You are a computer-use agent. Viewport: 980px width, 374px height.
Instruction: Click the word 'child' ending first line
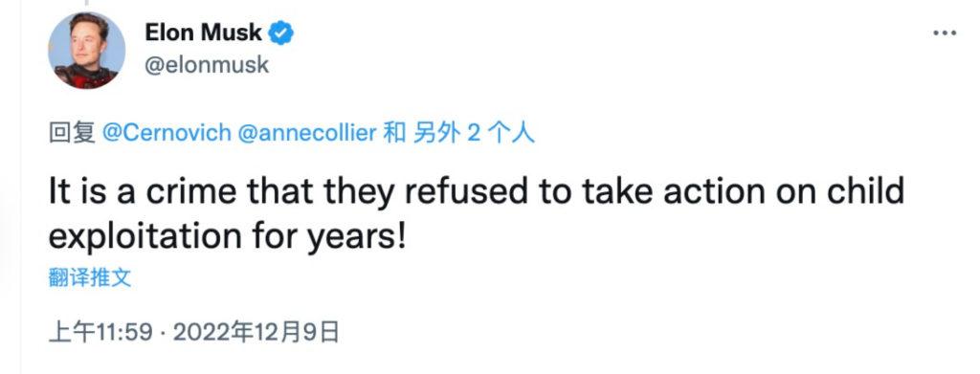pos(863,192)
